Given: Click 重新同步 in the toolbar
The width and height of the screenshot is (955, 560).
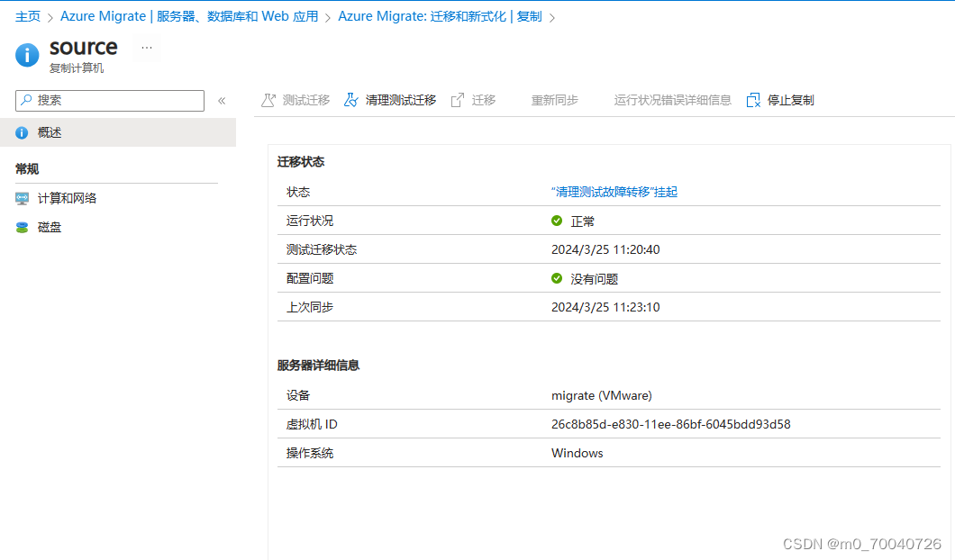Looking at the screenshot, I should 554,100.
